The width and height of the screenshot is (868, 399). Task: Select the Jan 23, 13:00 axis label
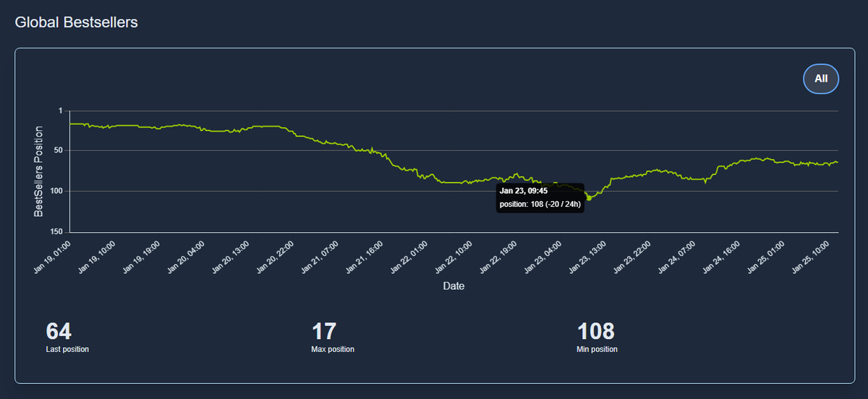click(588, 256)
